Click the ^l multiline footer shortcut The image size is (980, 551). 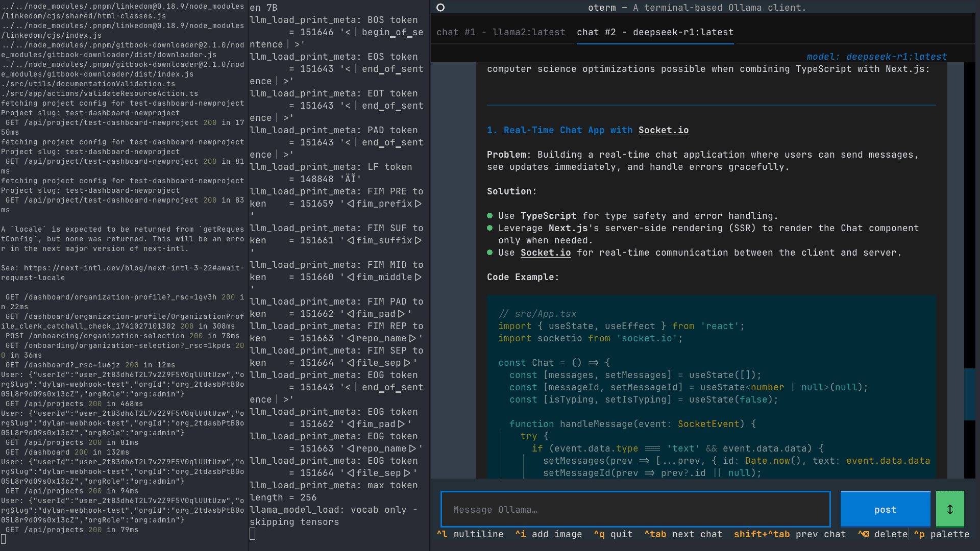(470, 534)
